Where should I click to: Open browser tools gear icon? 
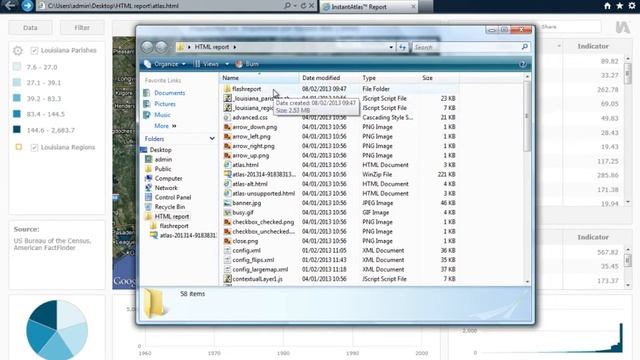tap(632, 6)
